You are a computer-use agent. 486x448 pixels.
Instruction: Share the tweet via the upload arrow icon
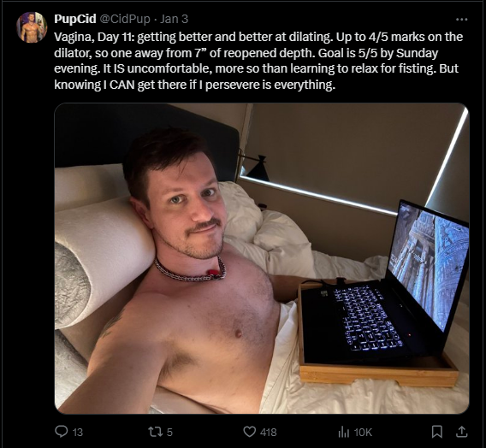(x=461, y=432)
